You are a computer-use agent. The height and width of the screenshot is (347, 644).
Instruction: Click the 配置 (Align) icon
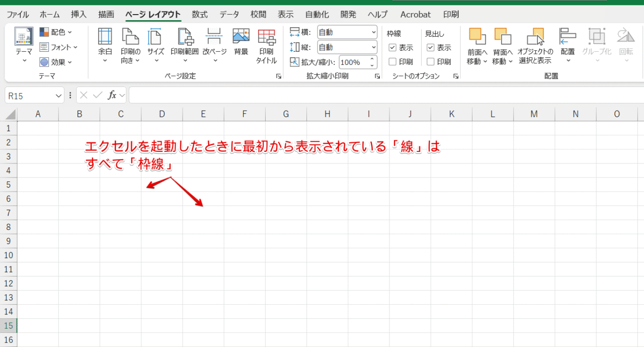567,45
